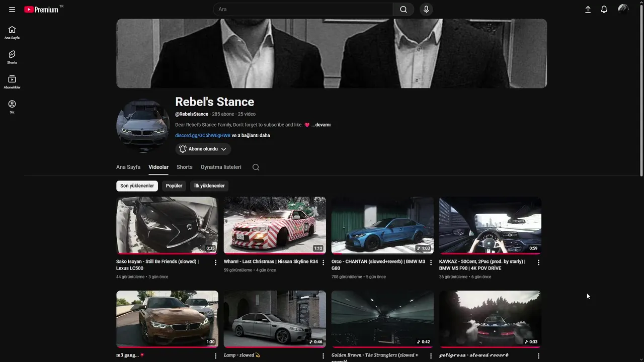Screen dimensions: 644x362
Task: Click the @RebelsStance handle text
Action: [x=192, y=114]
